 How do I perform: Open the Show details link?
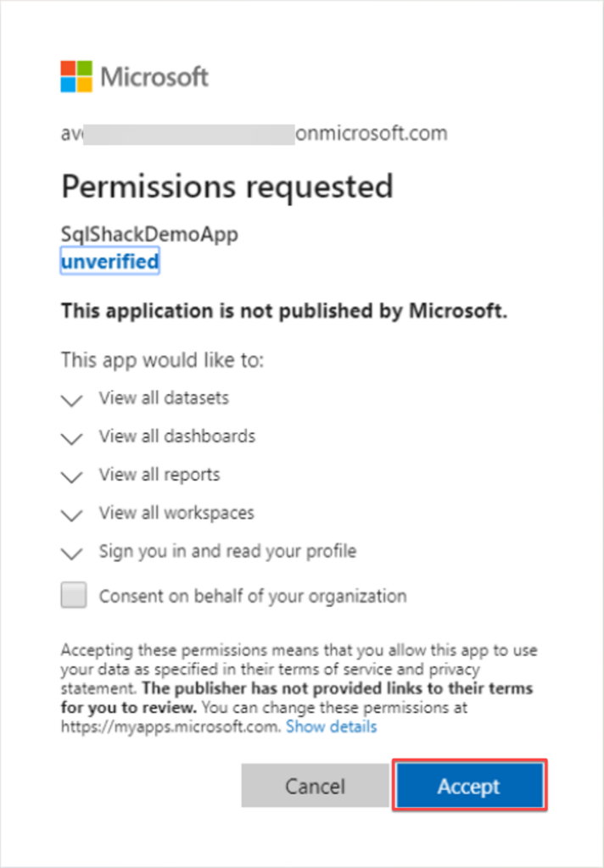tap(331, 726)
